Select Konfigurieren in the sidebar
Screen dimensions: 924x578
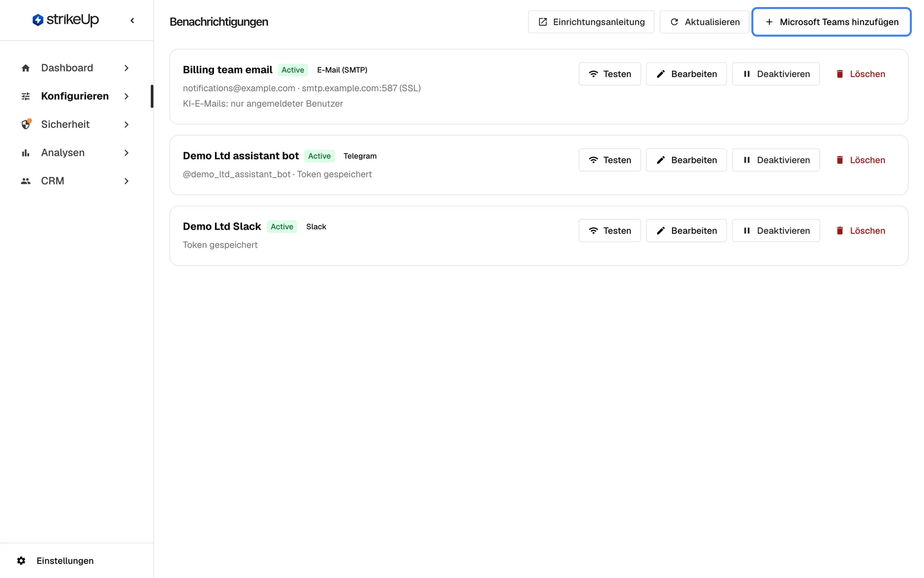76,96
